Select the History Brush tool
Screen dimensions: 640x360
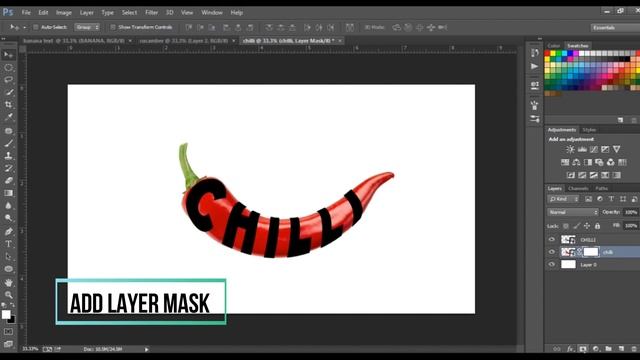[8, 168]
